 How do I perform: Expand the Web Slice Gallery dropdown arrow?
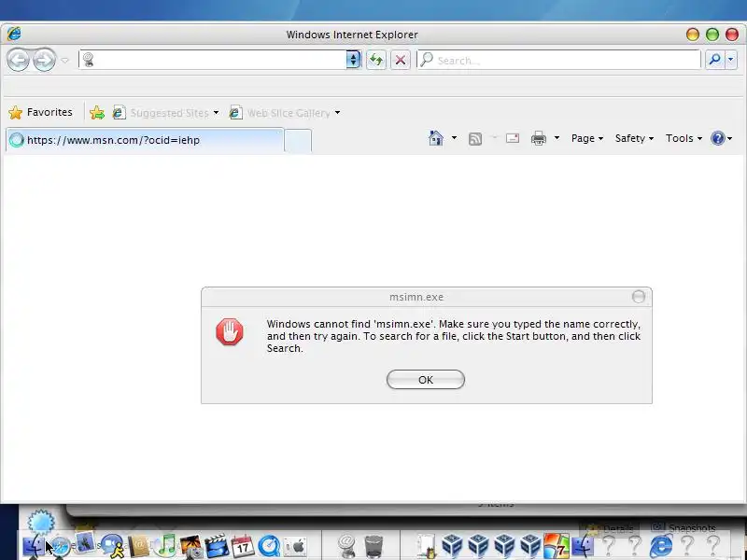point(337,113)
